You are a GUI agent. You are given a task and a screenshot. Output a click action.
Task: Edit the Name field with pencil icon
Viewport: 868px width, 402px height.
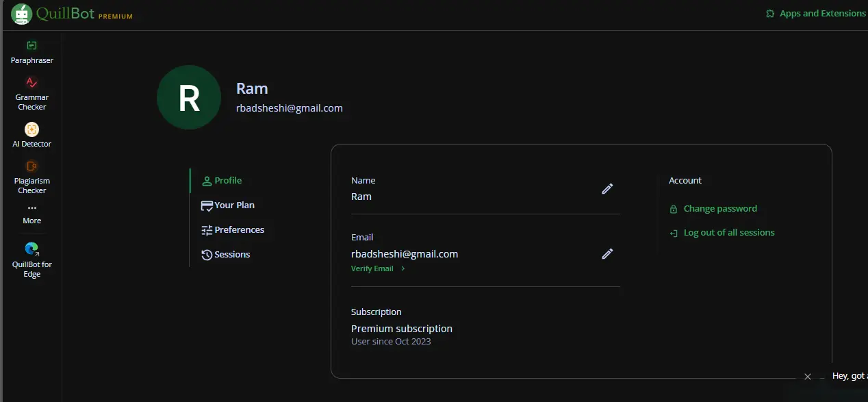607,189
